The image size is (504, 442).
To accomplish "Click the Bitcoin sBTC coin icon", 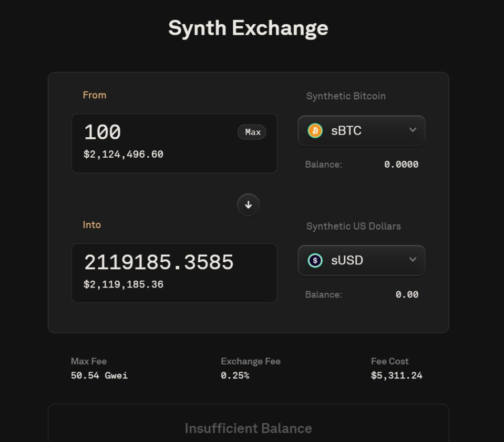I will pyautogui.click(x=315, y=131).
